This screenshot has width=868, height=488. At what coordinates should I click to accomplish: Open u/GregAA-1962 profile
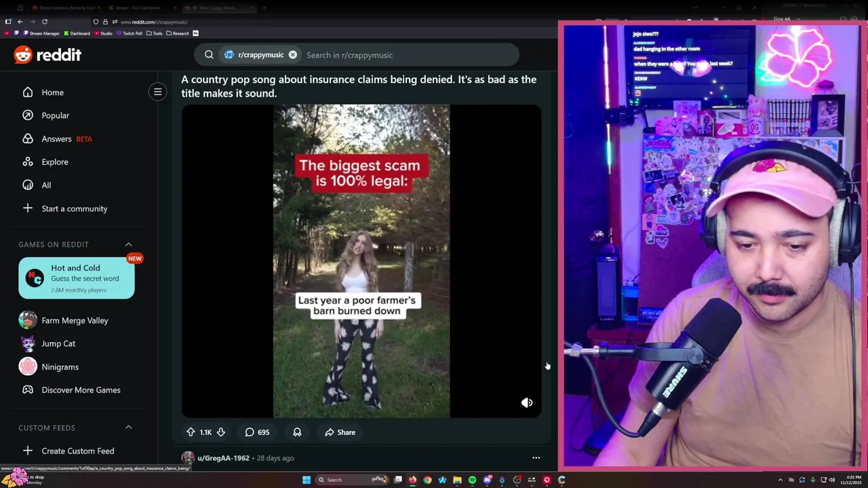[223, 458]
